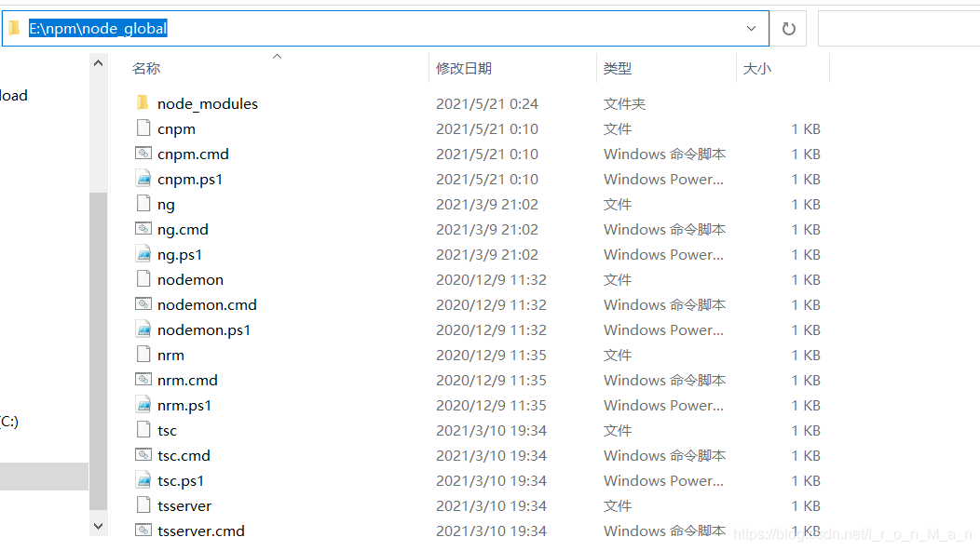
Task: Select the nrm file name
Action: click(170, 355)
